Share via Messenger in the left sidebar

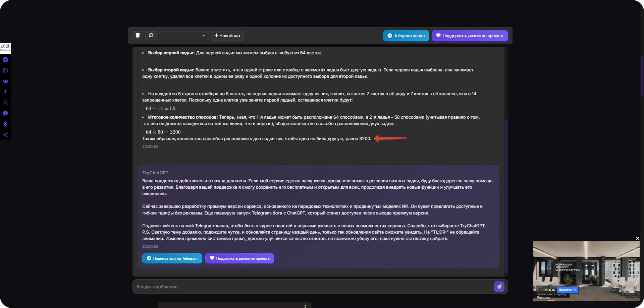tap(5, 113)
